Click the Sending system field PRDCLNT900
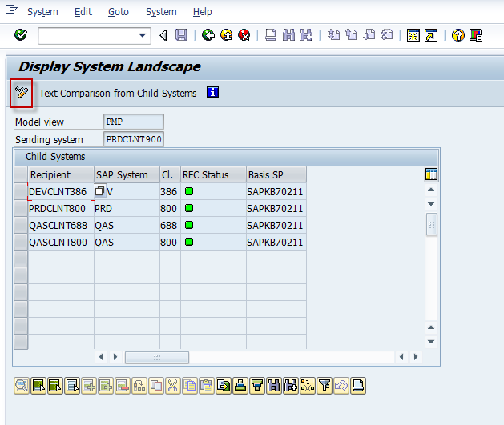The image size is (504, 425). pos(134,139)
